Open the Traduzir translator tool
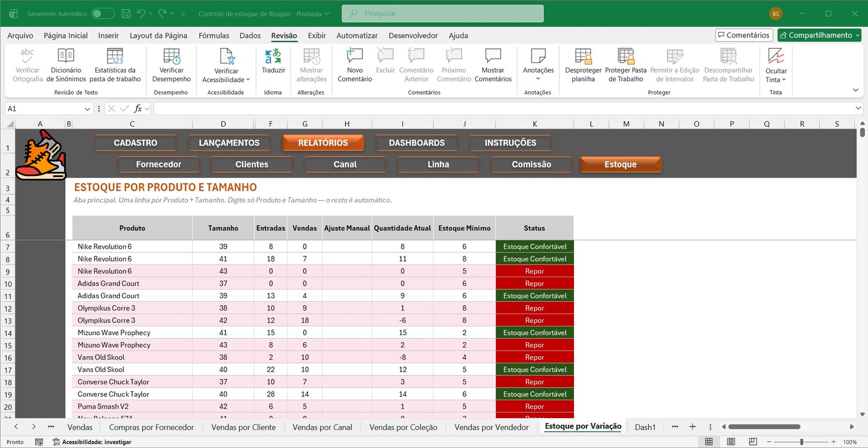This screenshot has height=448, width=868. [x=273, y=61]
